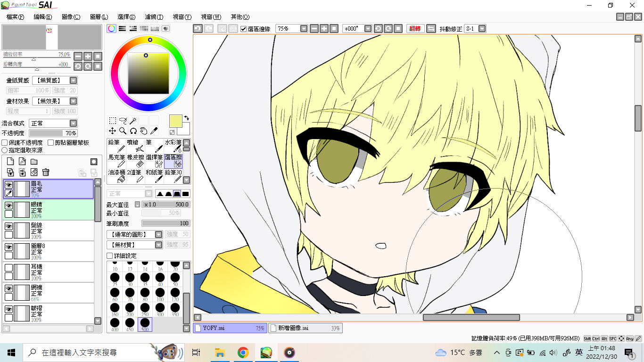Viewport: 644px width, 362px height.
Task: Show the RGB slider panel
Action: click(122, 28)
